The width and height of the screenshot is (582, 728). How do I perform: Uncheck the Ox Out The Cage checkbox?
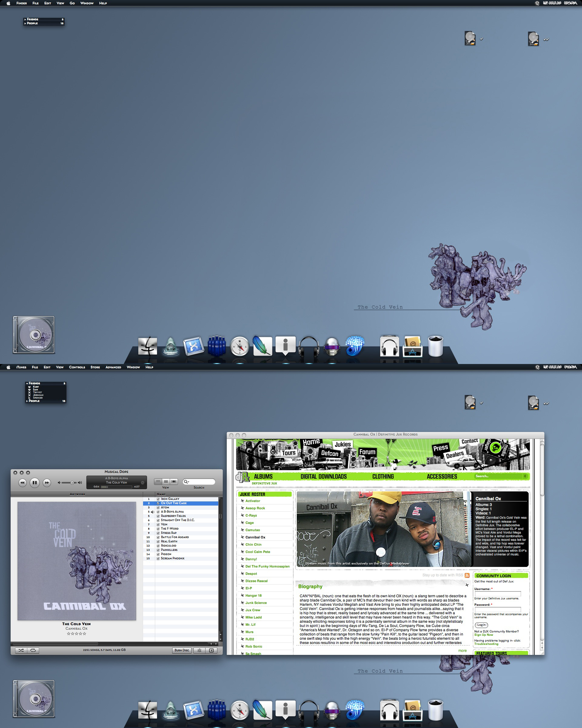(x=158, y=503)
